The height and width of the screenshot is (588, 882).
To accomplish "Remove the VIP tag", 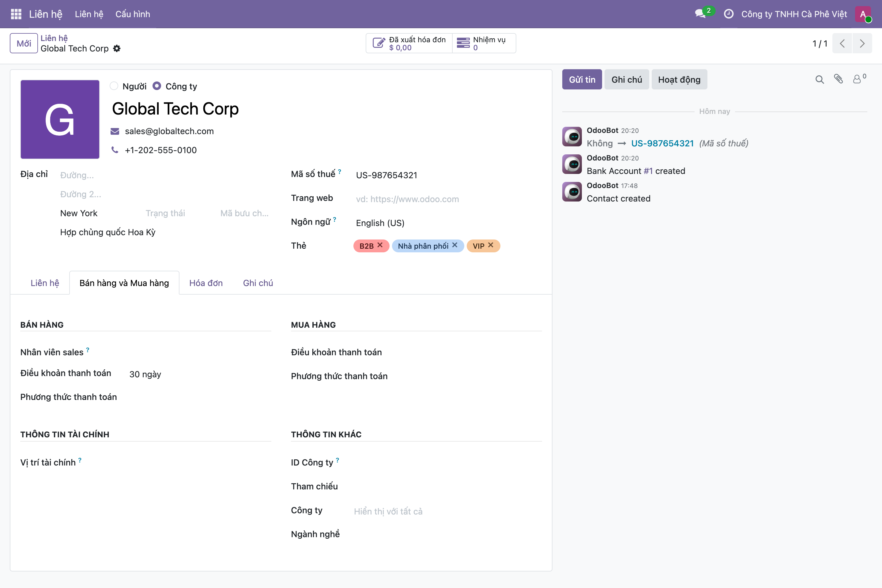I will point(491,245).
